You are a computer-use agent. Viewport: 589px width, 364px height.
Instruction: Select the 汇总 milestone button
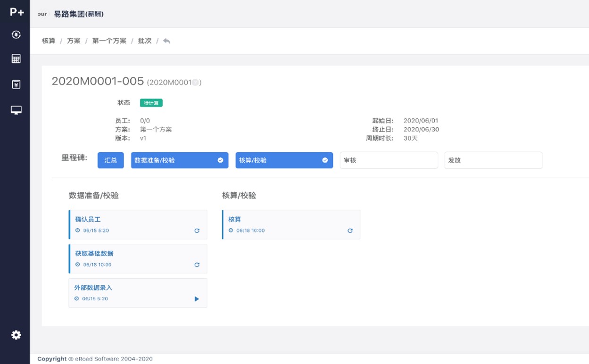pos(110,160)
